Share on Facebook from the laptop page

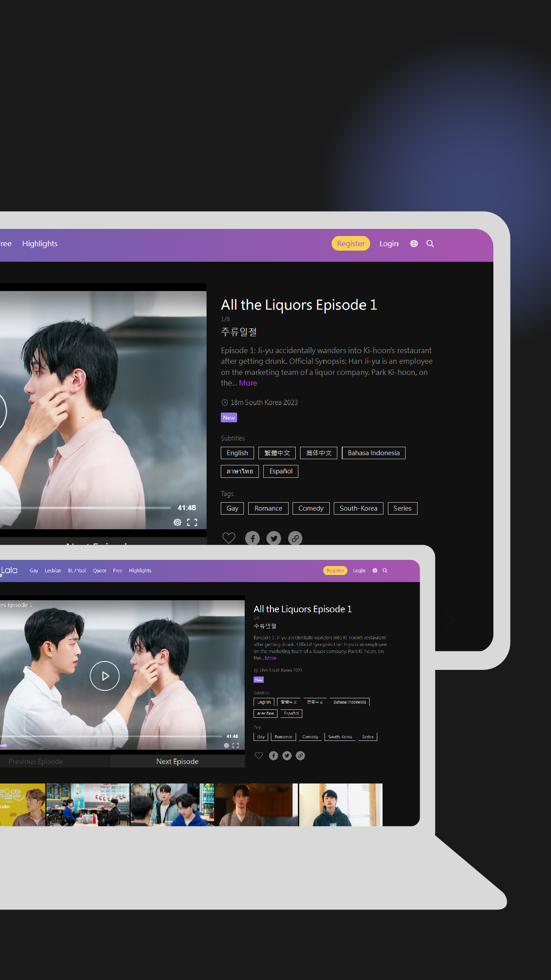tap(274, 756)
